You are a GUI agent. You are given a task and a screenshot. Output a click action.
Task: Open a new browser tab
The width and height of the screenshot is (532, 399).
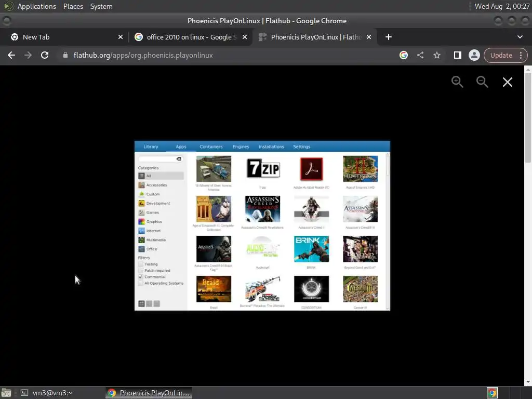pyautogui.click(x=389, y=37)
